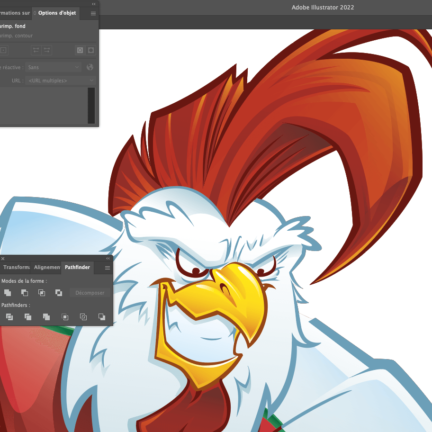Apply the Intersect shape mode

click(x=42, y=293)
